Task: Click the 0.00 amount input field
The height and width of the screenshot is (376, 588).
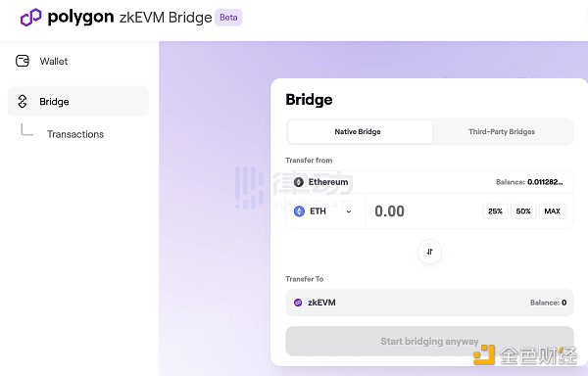Action: [423, 211]
